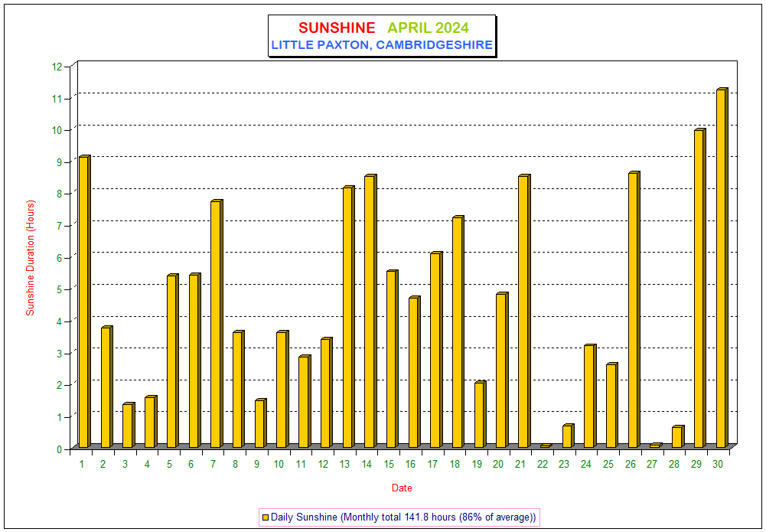The height and width of the screenshot is (532, 766).
Task: Select the bar for date 10
Action: point(282,390)
